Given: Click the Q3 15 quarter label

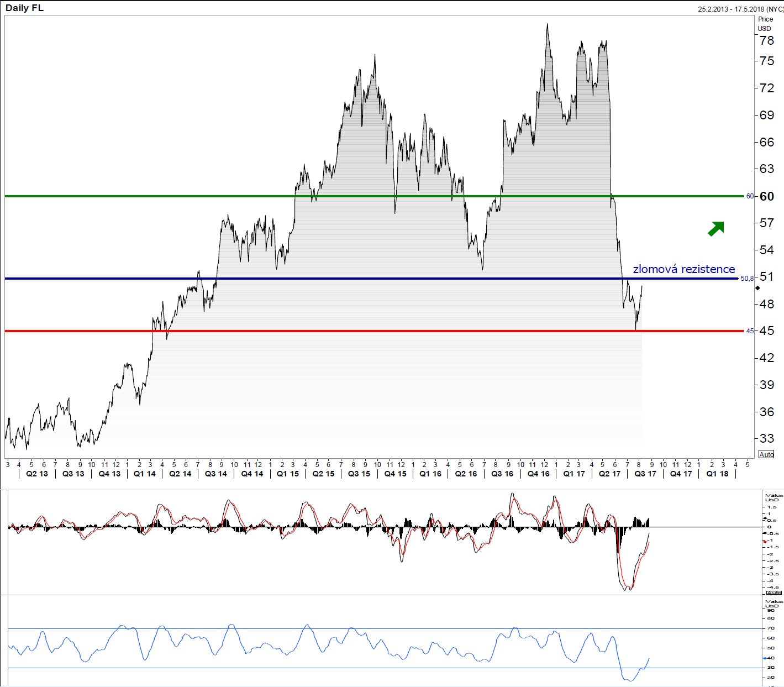Looking at the screenshot, I should [359, 474].
